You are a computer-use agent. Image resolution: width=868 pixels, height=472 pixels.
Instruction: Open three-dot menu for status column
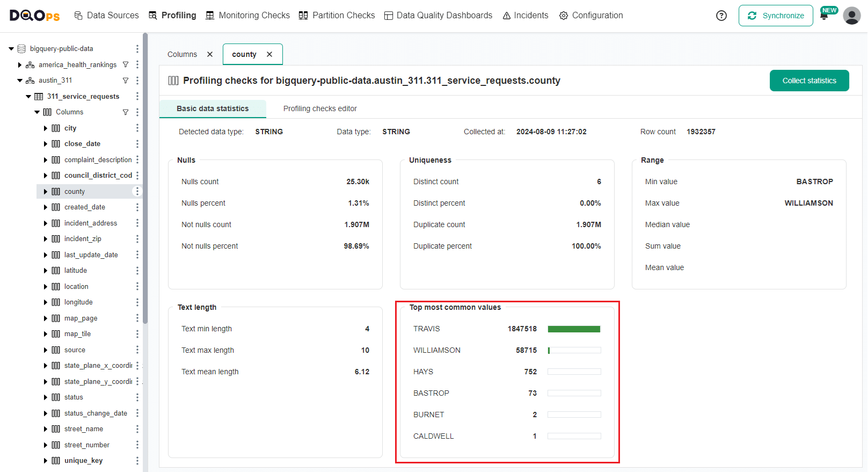137,397
